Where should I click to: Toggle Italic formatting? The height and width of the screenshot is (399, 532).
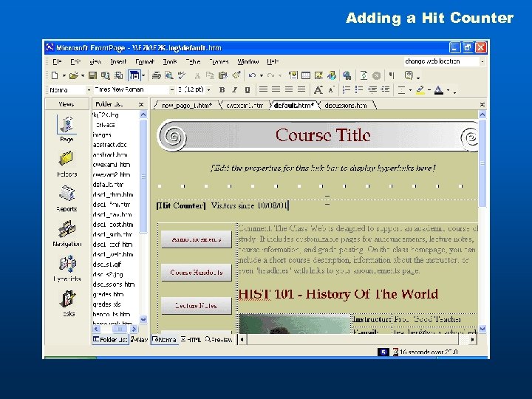234,90
